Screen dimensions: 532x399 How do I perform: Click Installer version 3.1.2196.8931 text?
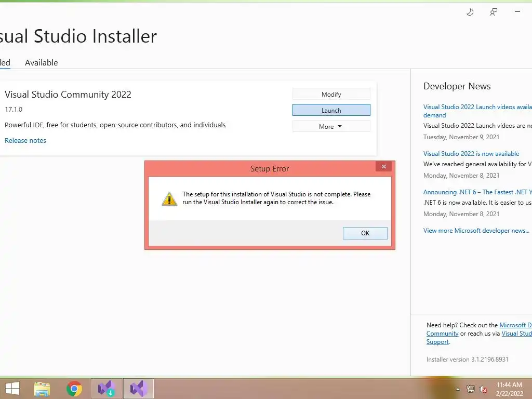coord(467,360)
